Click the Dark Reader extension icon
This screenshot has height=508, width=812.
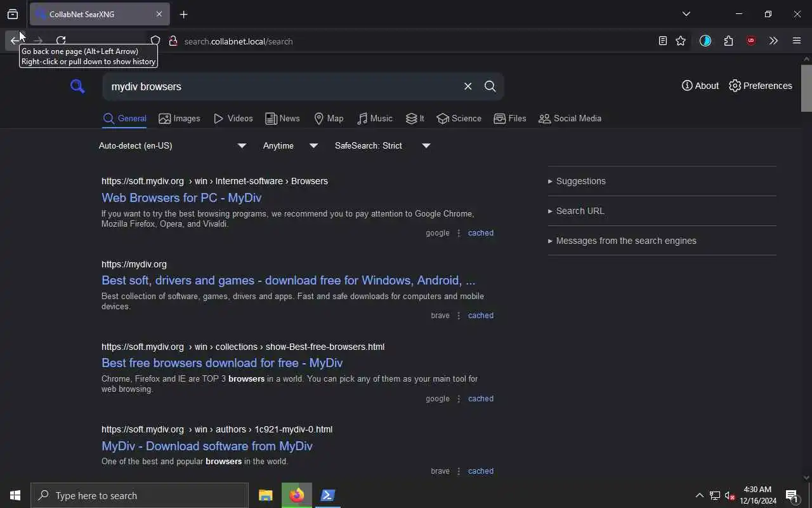(705, 41)
